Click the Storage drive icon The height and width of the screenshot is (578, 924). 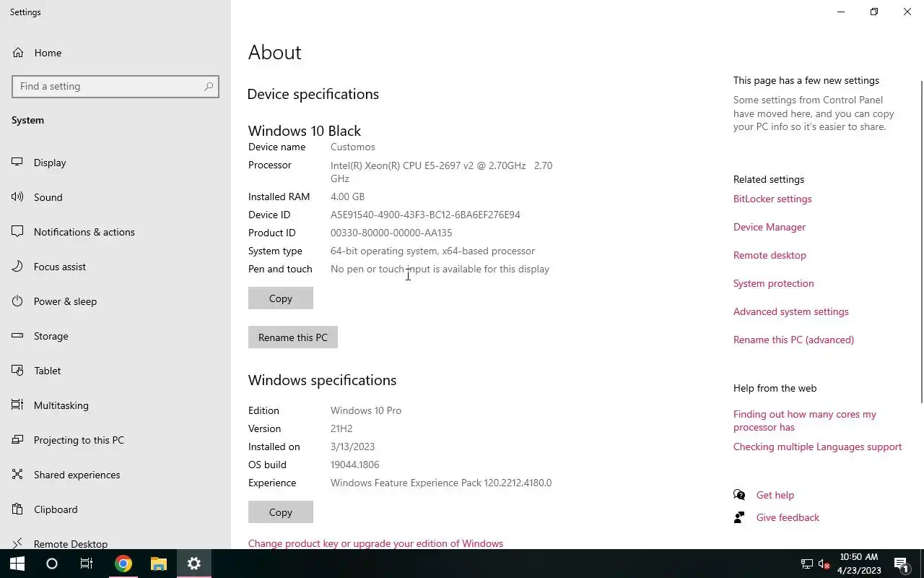(x=17, y=336)
